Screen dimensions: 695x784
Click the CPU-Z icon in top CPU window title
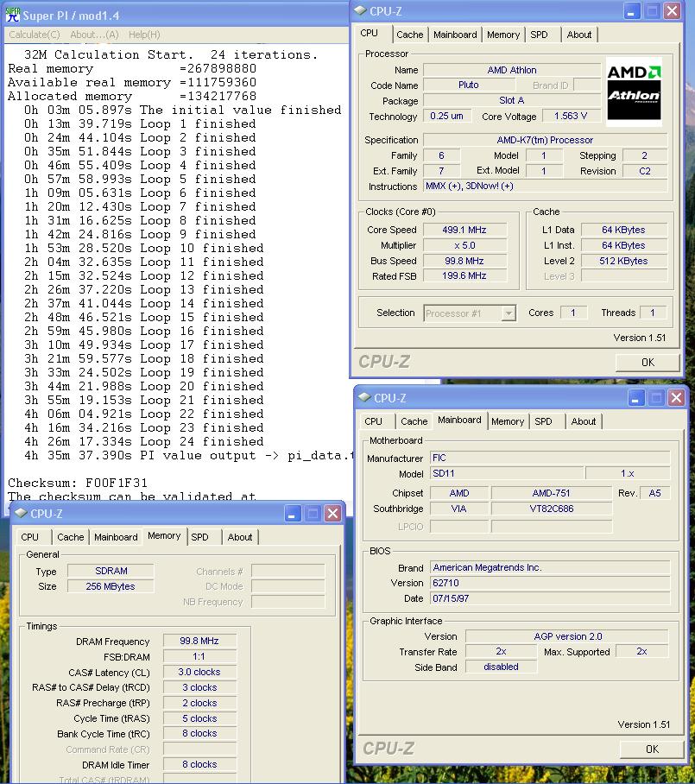tap(360, 10)
